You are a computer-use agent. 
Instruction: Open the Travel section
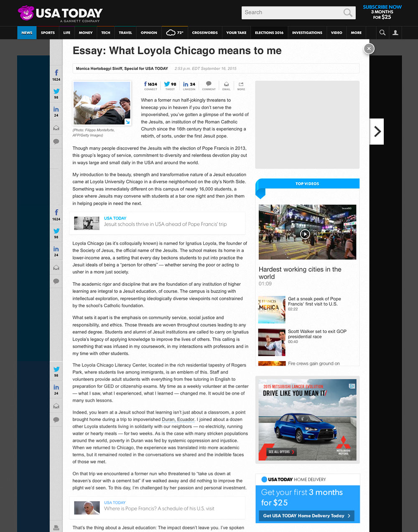click(x=125, y=33)
